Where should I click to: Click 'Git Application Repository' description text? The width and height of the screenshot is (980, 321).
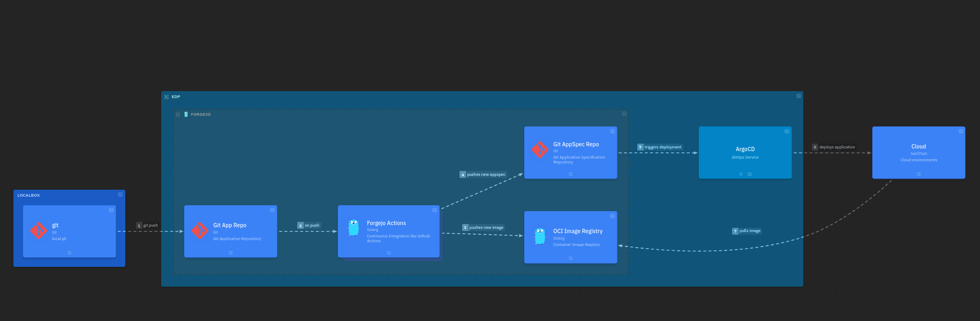click(237, 239)
